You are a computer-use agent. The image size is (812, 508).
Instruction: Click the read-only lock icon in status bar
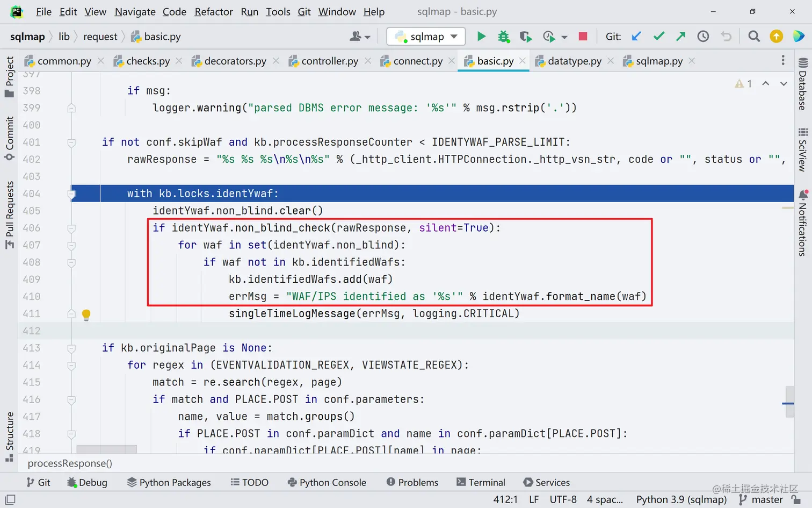[x=796, y=499]
